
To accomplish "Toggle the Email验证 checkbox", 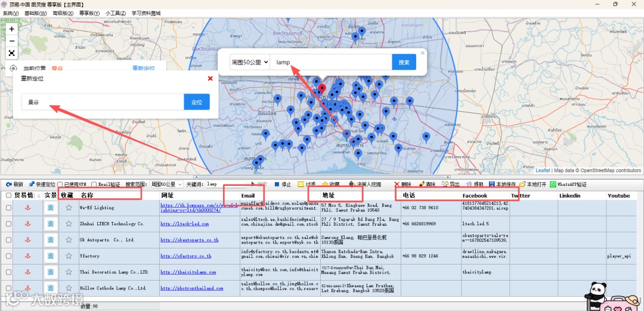I will (x=94, y=185).
